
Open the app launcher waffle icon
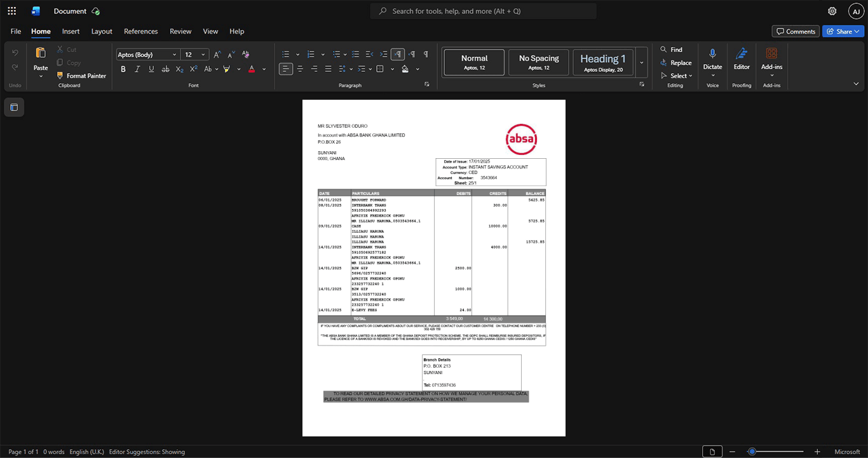[11, 11]
